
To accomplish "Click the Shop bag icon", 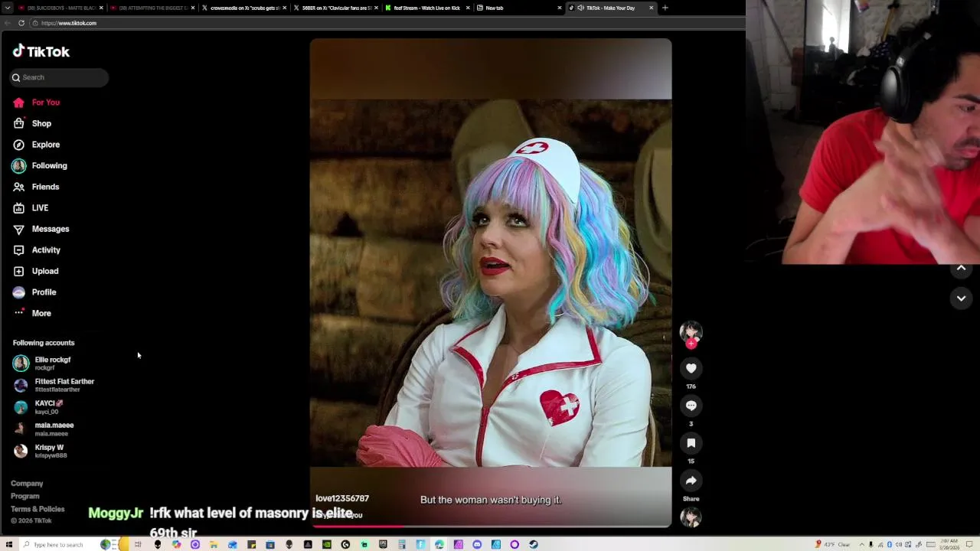I will pos(19,123).
